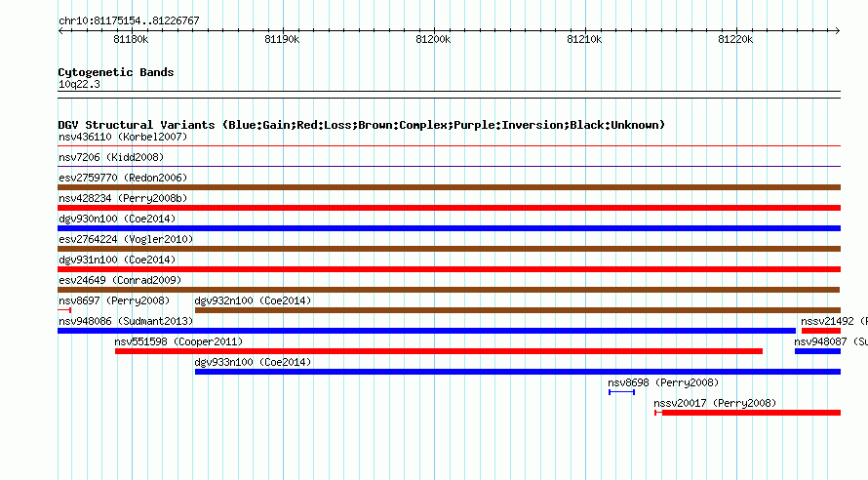Open esv24649 (Conrad2009) label

(120, 280)
